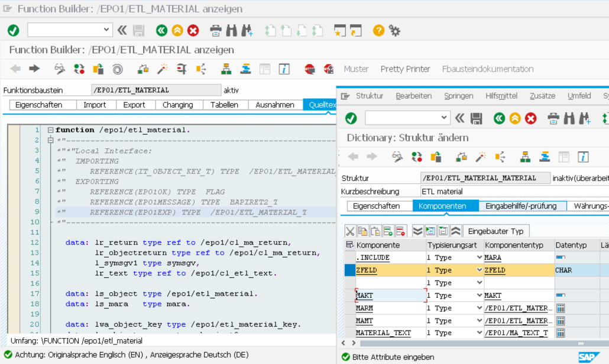
Task: Open Typisierungsart dropdown for .INCLUDE row
Action: [x=479, y=257]
